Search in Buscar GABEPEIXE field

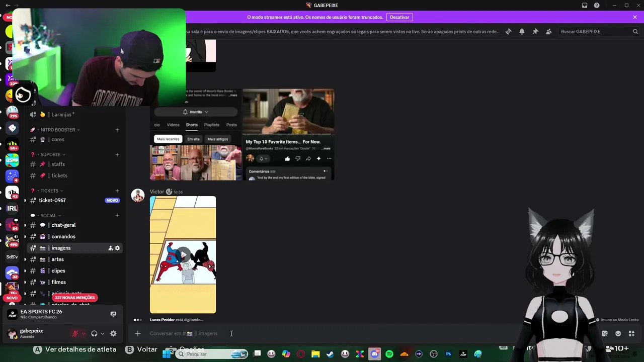(599, 31)
